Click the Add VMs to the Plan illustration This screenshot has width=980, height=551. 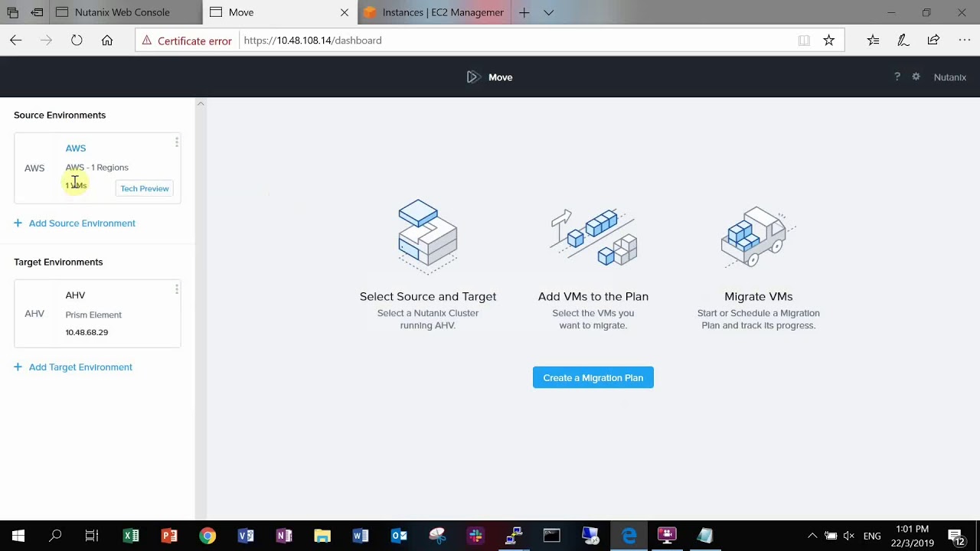(x=593, y=237)
